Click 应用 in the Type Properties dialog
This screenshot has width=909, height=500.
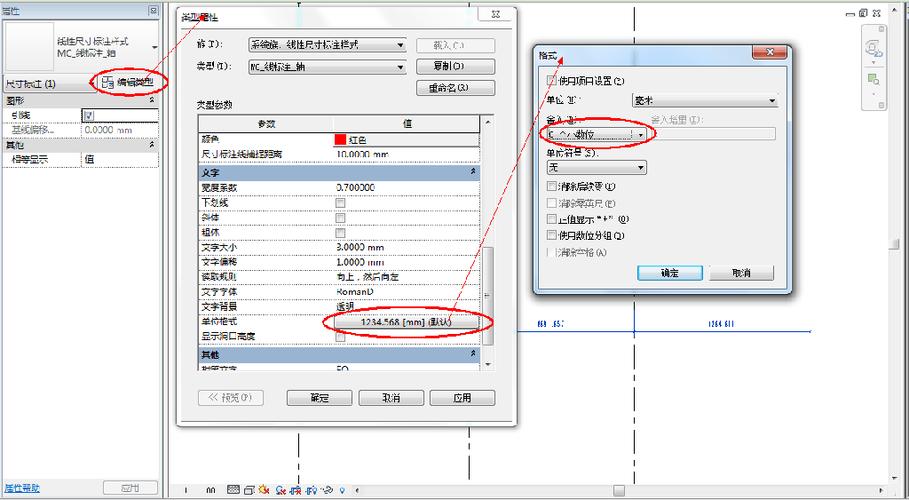[x=463, y=398]
